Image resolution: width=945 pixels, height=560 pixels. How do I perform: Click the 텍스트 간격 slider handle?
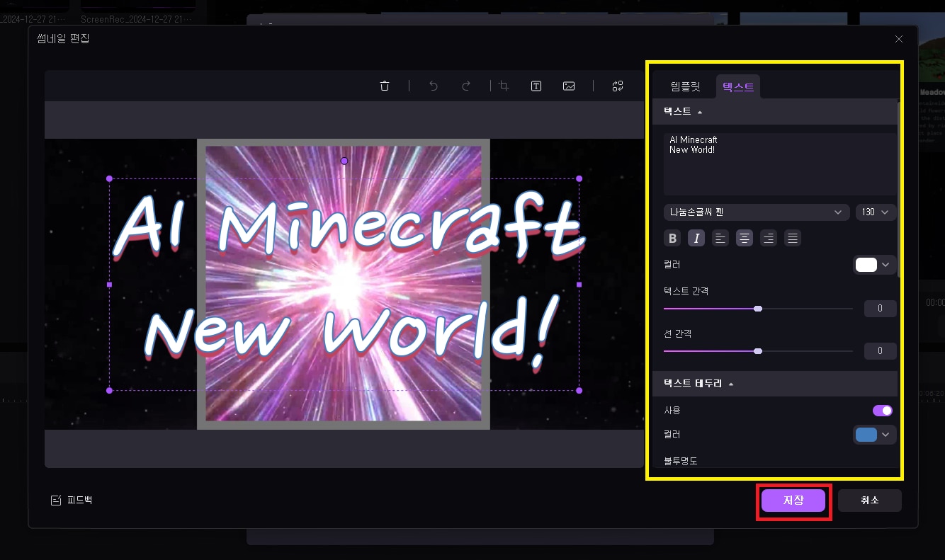(x=758, y=309)
